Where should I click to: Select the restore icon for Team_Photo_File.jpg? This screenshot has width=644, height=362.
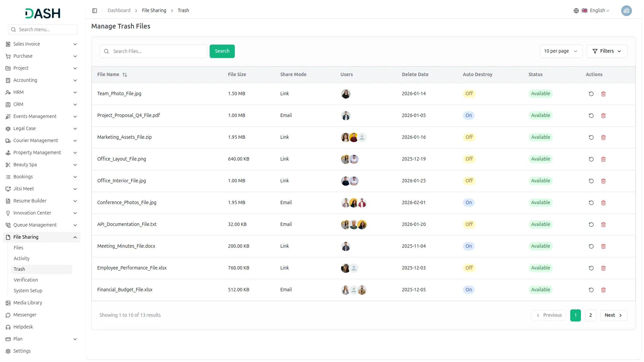[591, 94]
